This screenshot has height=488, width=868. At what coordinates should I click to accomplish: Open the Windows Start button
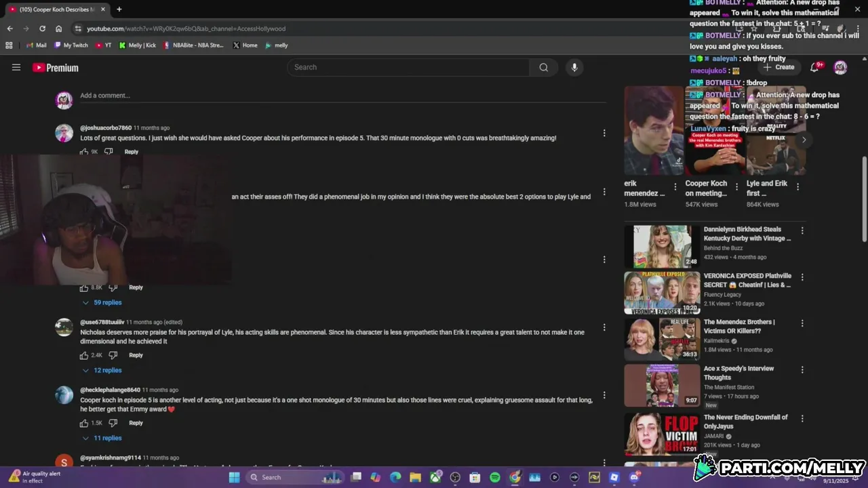(234, 477)
